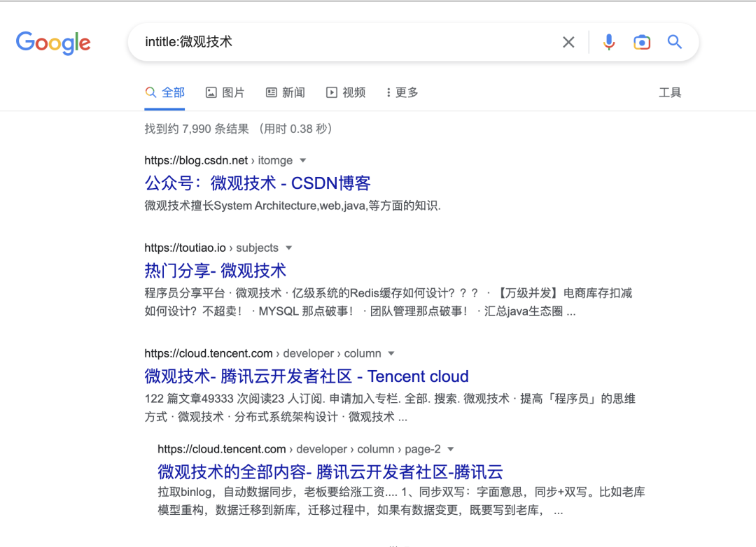Expand arrow beside column › page-2 URL
Screen dimensions: 756x547
tap(451, 449)
